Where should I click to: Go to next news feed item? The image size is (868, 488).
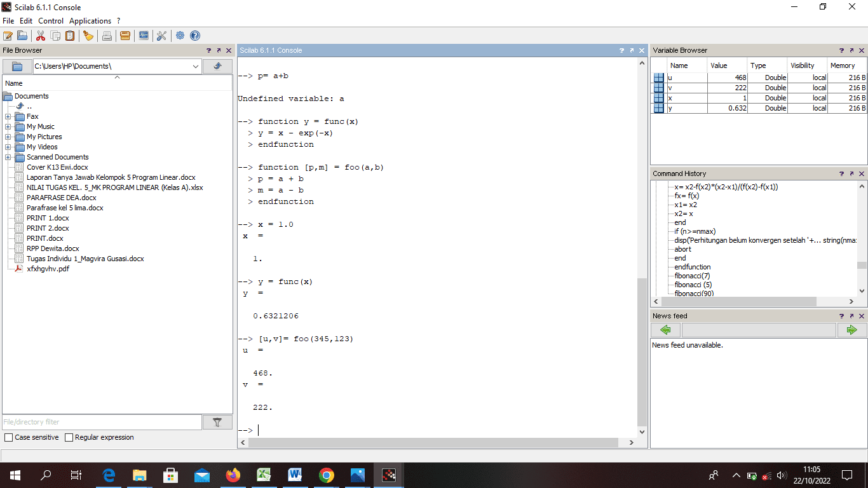coord(852,330)
